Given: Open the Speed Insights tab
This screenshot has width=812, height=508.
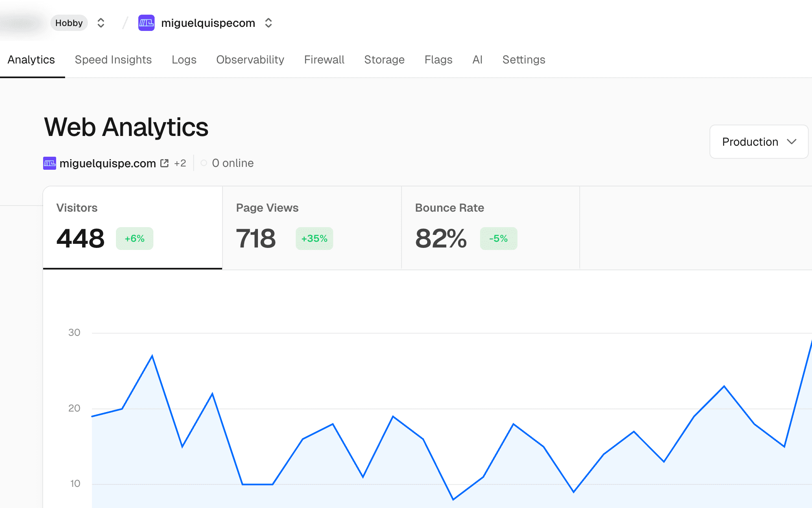Looking at the screenshot, I should pos(113,60).
